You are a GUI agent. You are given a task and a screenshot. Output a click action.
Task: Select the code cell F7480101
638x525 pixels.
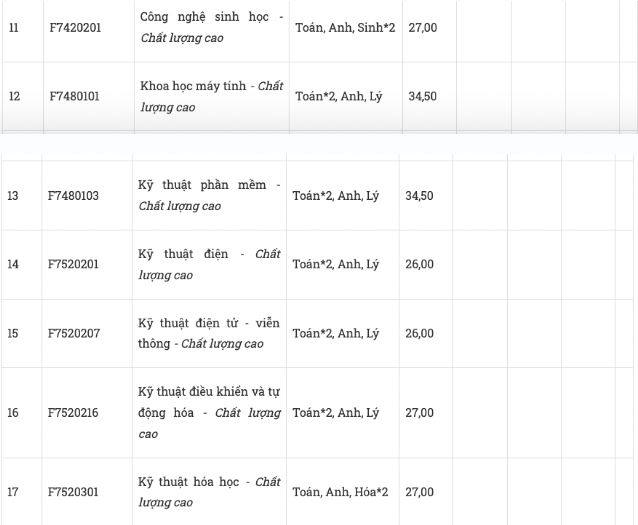pos(75,96)
